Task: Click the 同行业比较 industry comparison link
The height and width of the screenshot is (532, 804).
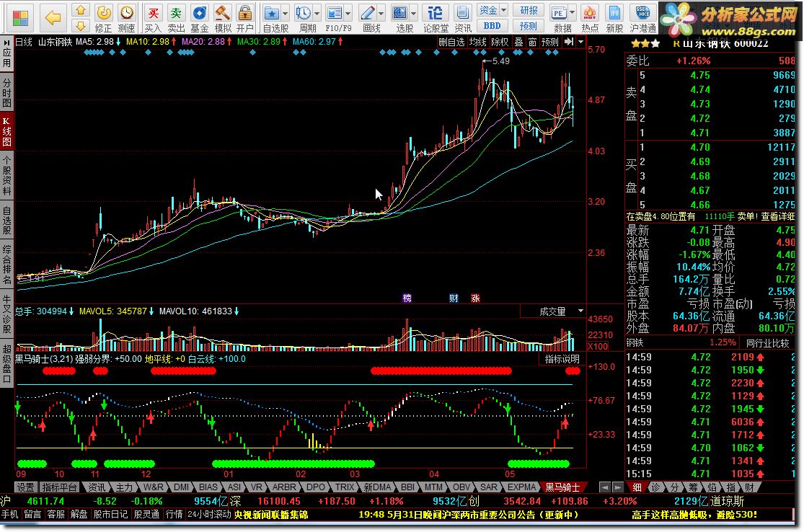Action: [x=768, y=343]
